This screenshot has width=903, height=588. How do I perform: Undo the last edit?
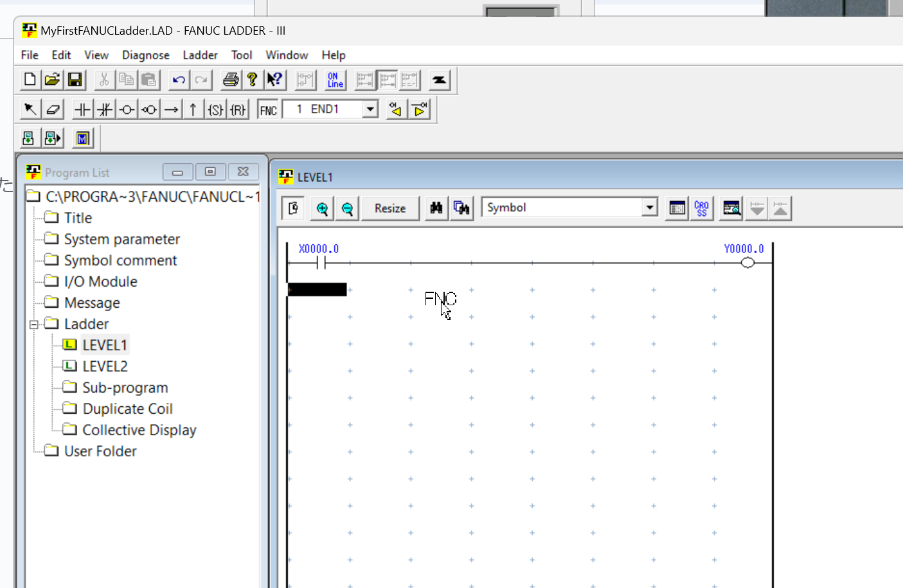(x=179, y=80)
